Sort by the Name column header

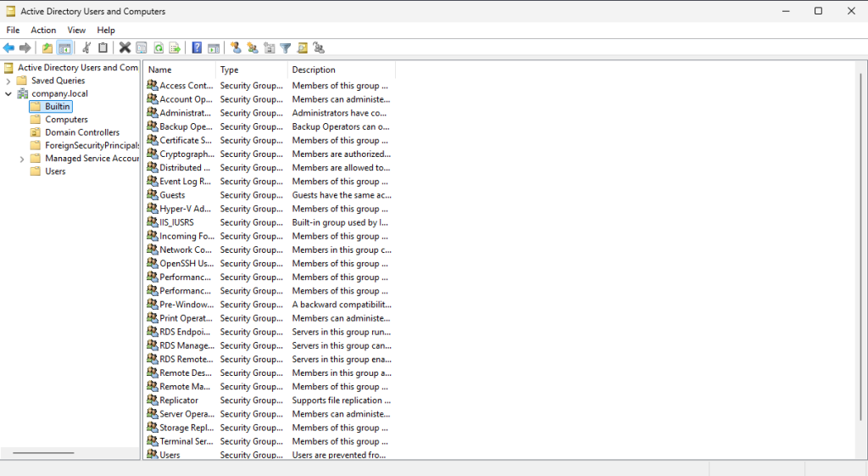point(180,70)
